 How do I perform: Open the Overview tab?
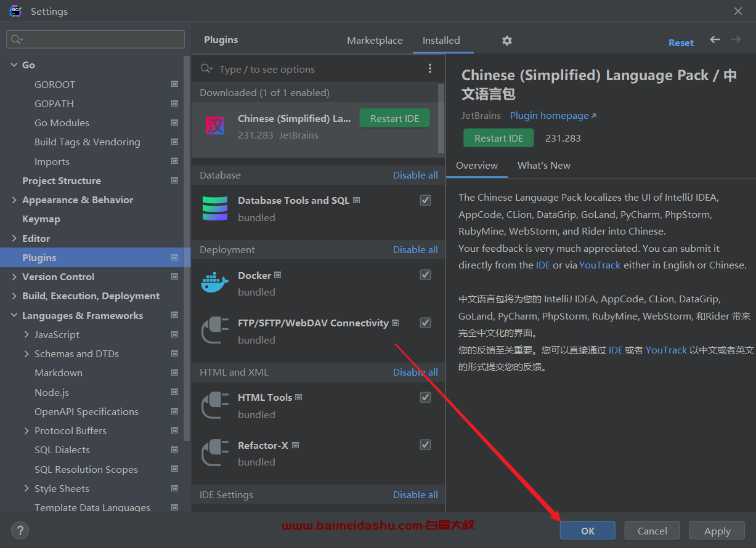click(x=477, y=165)
